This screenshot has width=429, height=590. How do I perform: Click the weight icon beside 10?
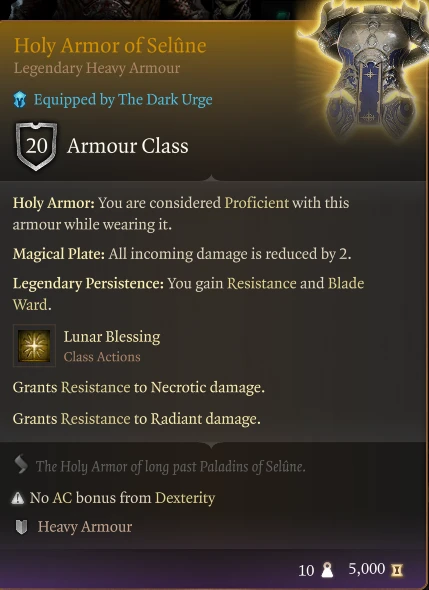point(327,570)
